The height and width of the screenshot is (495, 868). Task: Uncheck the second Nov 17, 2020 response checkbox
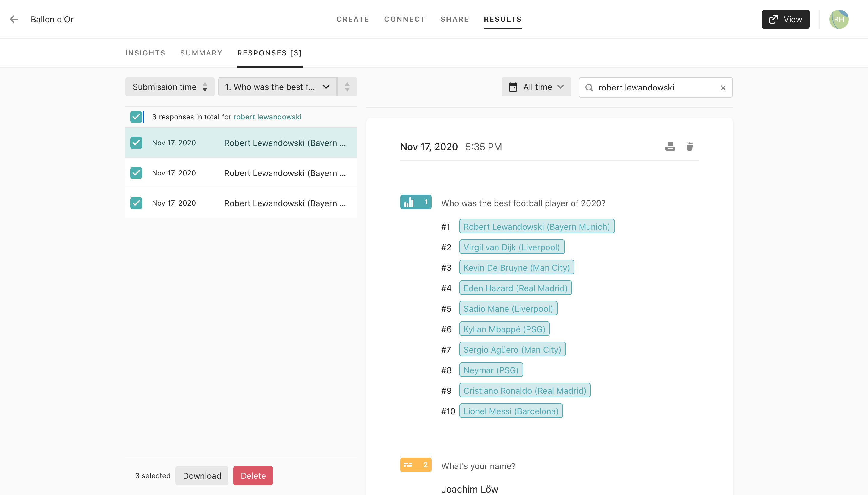[x=136, y=173]
